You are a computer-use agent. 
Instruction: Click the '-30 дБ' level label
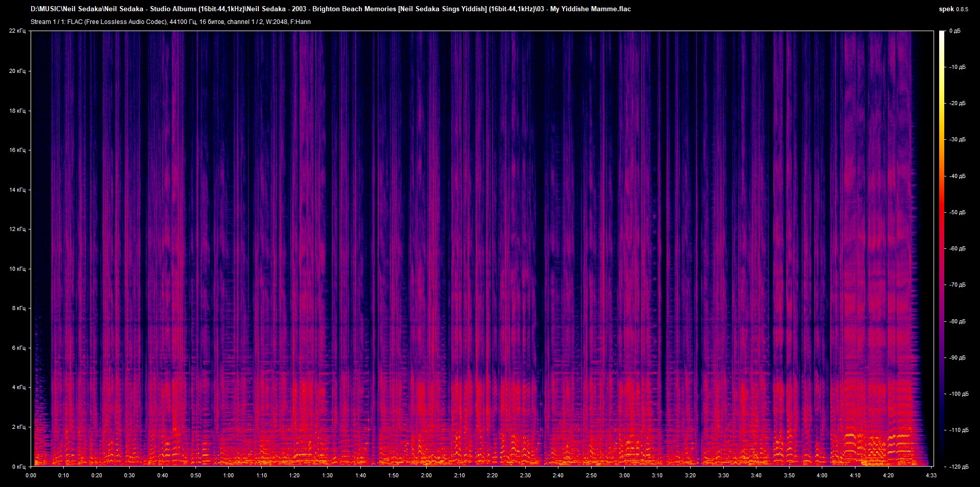(957, 140)
